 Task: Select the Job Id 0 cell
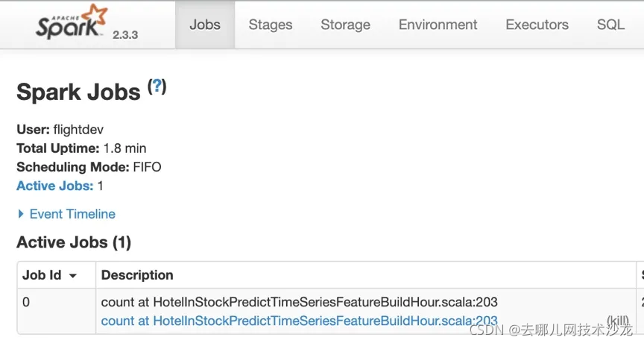pos(26,302)
